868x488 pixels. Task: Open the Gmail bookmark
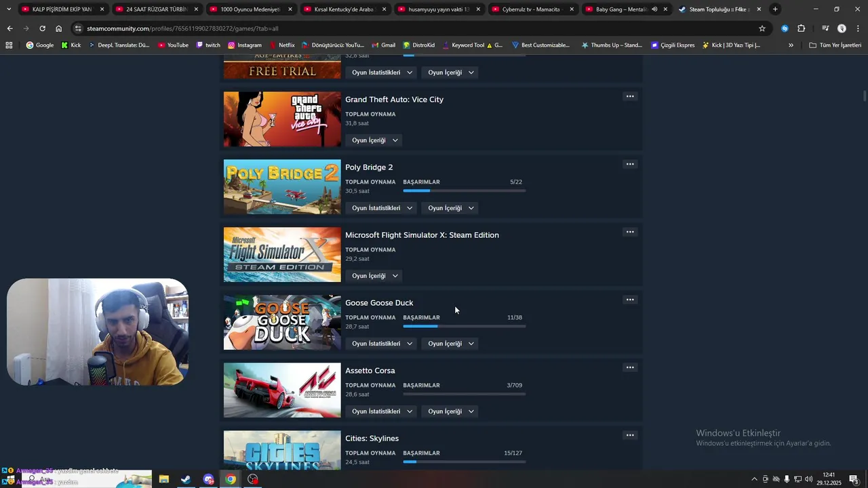point(383,45)
